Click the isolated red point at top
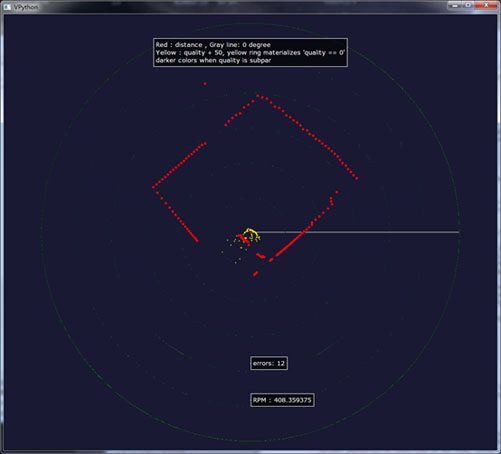The image size is (501, 454). pyautogui.click(x=205, y=84)
